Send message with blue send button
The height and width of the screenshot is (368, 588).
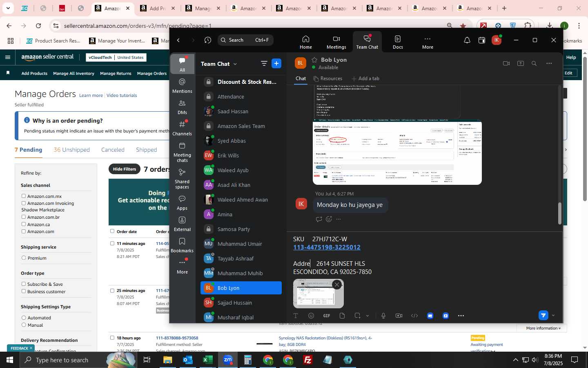pyautogui.click(x=543, y=315)
